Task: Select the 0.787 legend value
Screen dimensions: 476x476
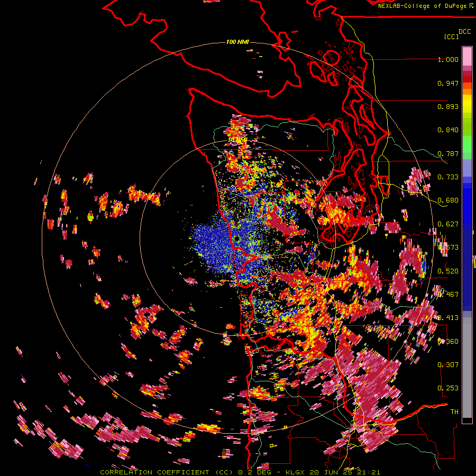Action: (x=448, y=153)
